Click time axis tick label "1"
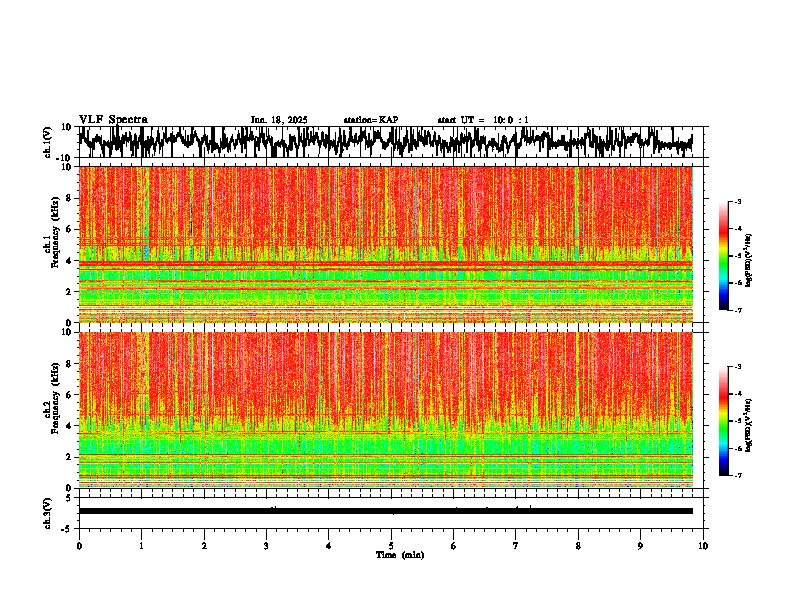This screenshot has height=612, width=792. point(141,546)
